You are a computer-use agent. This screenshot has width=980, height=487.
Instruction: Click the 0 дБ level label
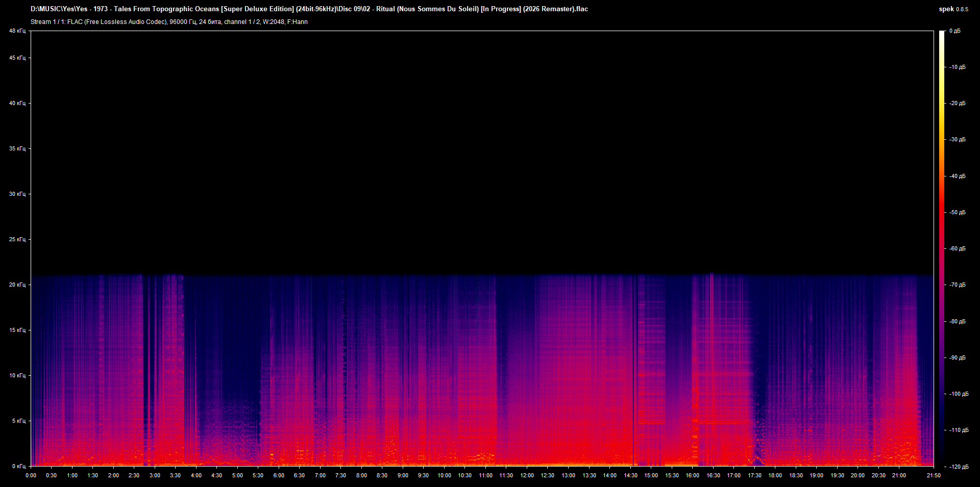pos(955,31)
